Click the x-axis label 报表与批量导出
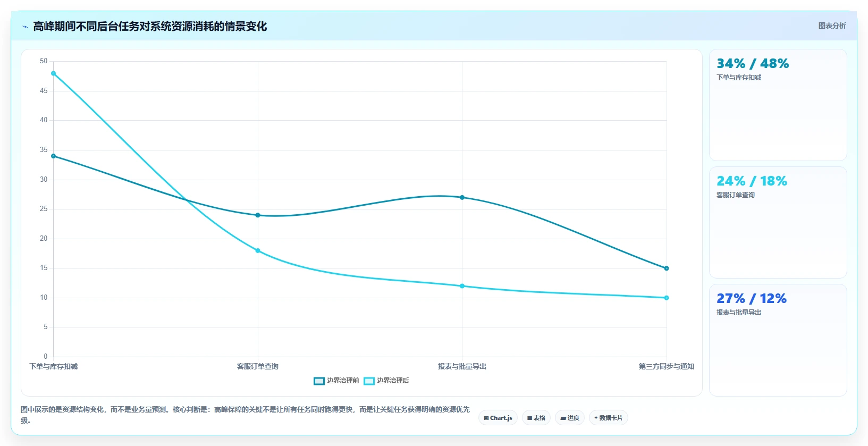This screenshot has height=446, width=868. pos(462,366)
